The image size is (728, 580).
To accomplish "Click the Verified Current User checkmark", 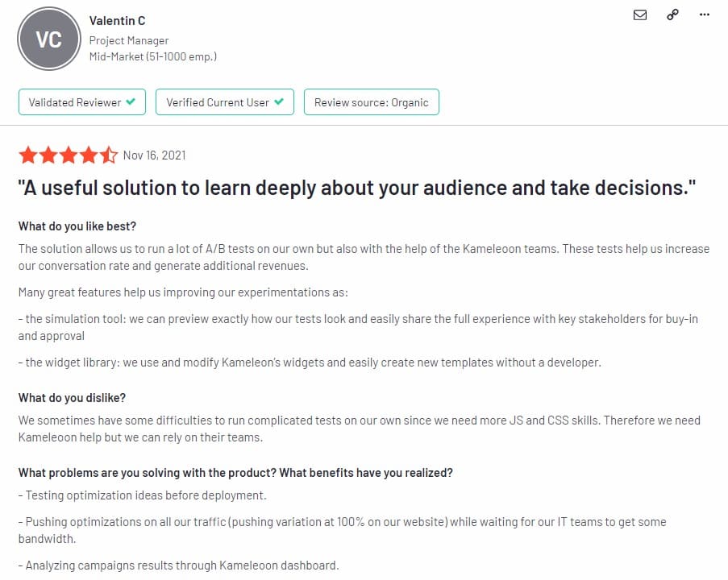I will (x=279, y=102).
